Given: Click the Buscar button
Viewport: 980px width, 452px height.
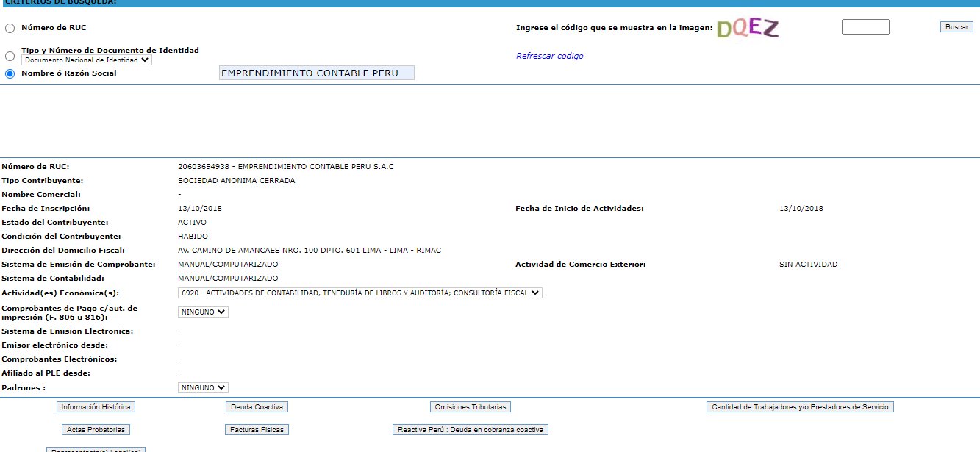Looking at the screenshot, I should coord(956,27).
